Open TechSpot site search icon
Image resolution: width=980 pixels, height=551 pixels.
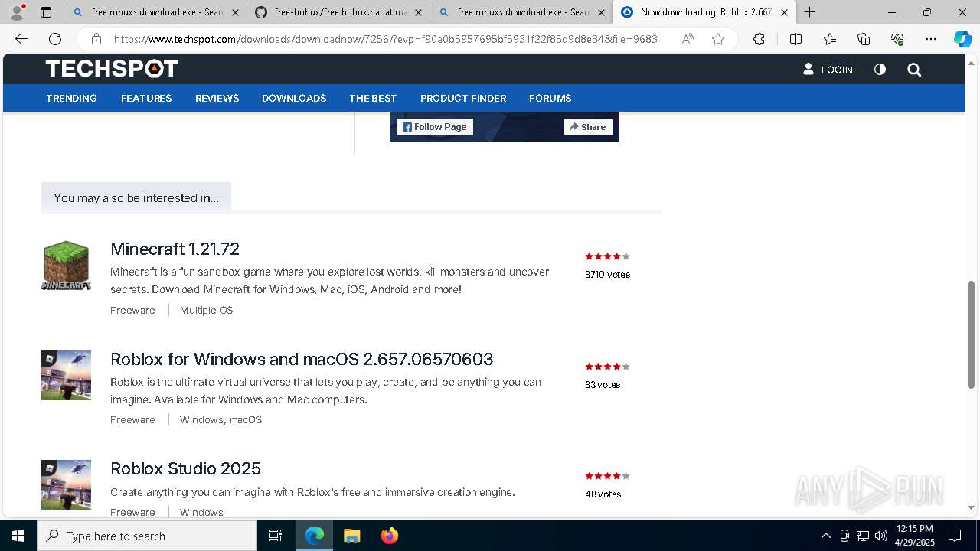pyautogui.click(x=914, y=70)
